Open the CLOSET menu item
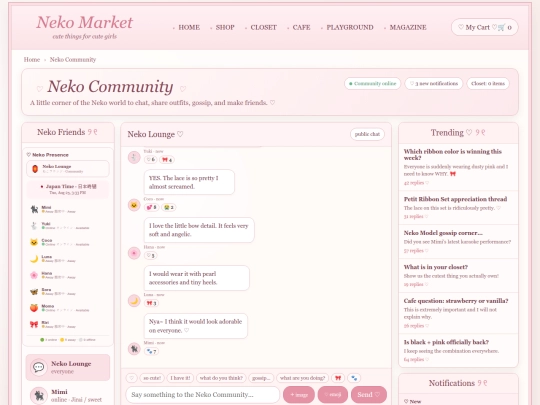This screenshot has width=540, height=405. 263,27
